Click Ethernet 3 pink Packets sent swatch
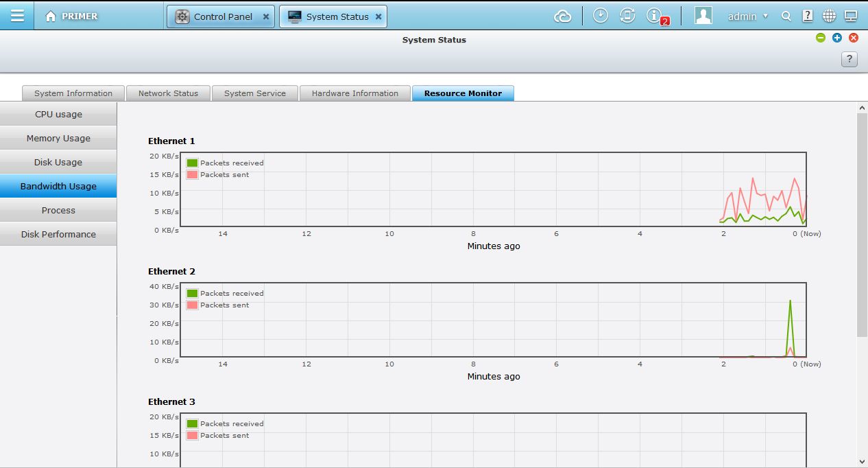Viewport: 868px width, 468px height. tap(192, 436)
